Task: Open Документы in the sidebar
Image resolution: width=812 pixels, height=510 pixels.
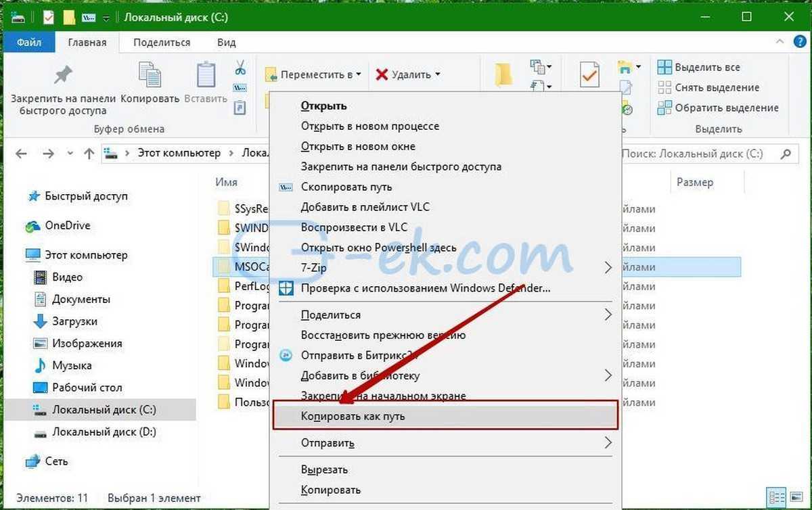Action: (x=81, y=300)
